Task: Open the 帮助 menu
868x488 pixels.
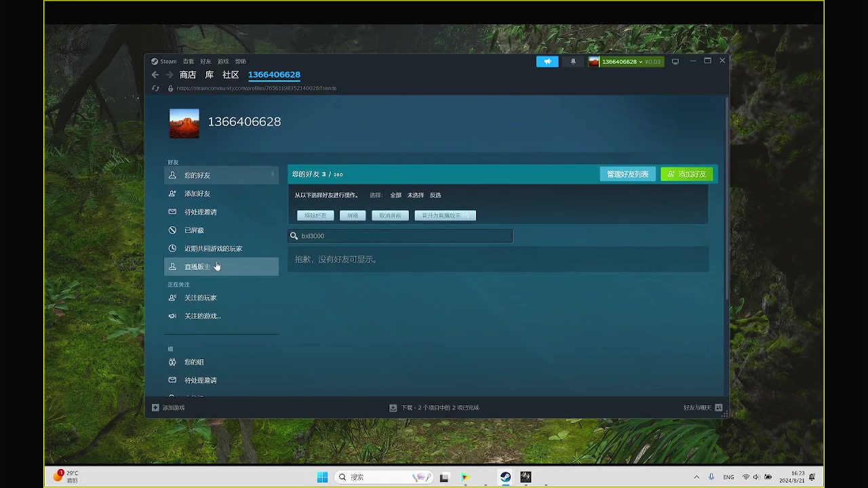Action: point(241,62)
